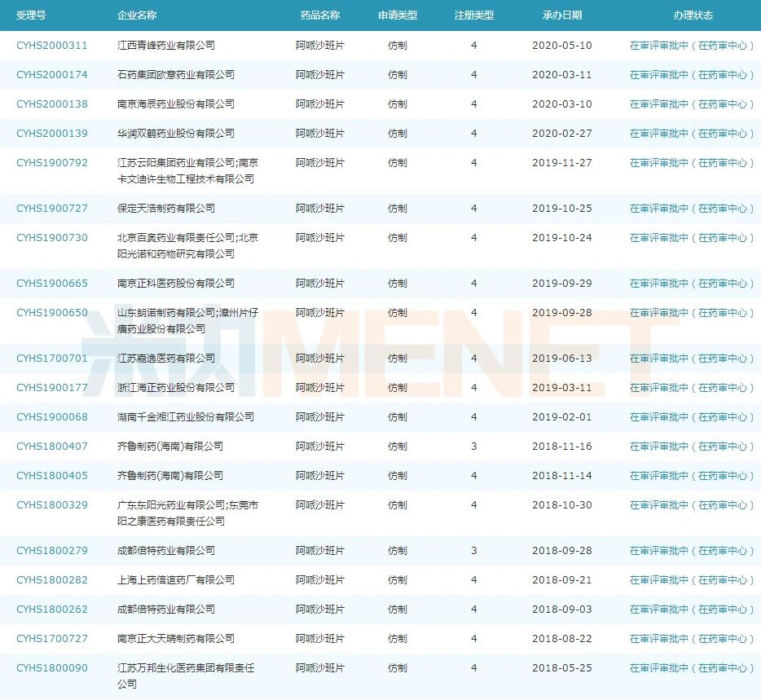Open acceptance number CYHS1900665
The width and height of the screenshot is (761, 700).
pyautogui.click(x=52, y=284)
